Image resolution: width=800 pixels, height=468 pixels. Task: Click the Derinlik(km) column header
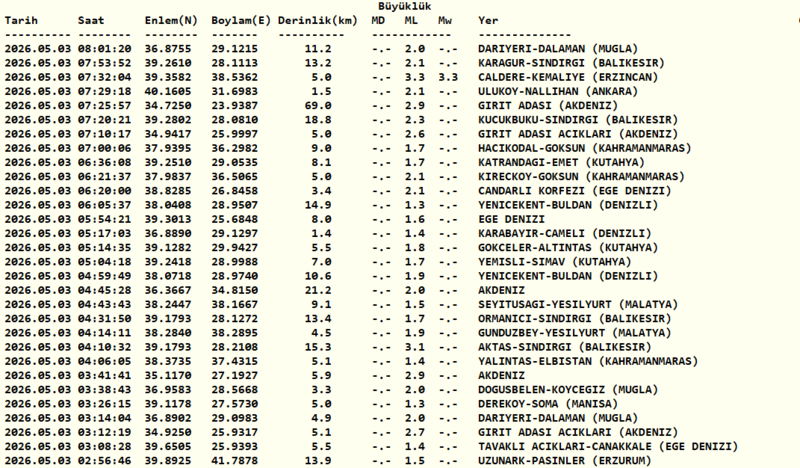(317, 20)
